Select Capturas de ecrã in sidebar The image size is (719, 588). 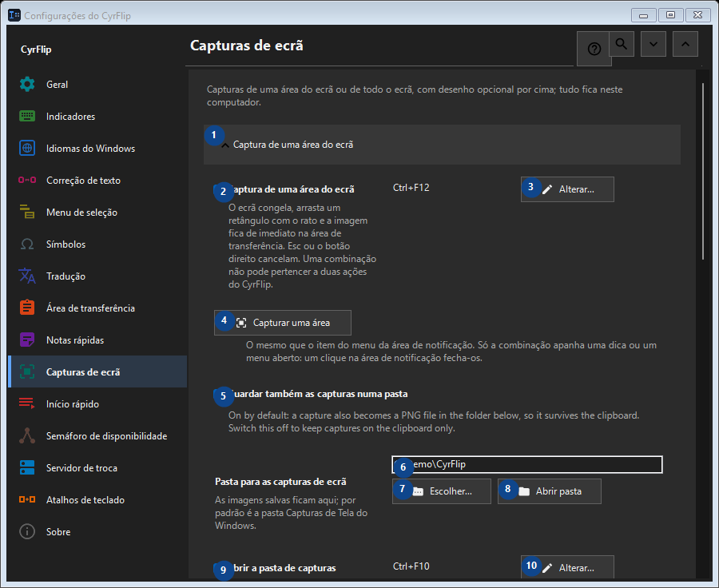click(97, 372)
